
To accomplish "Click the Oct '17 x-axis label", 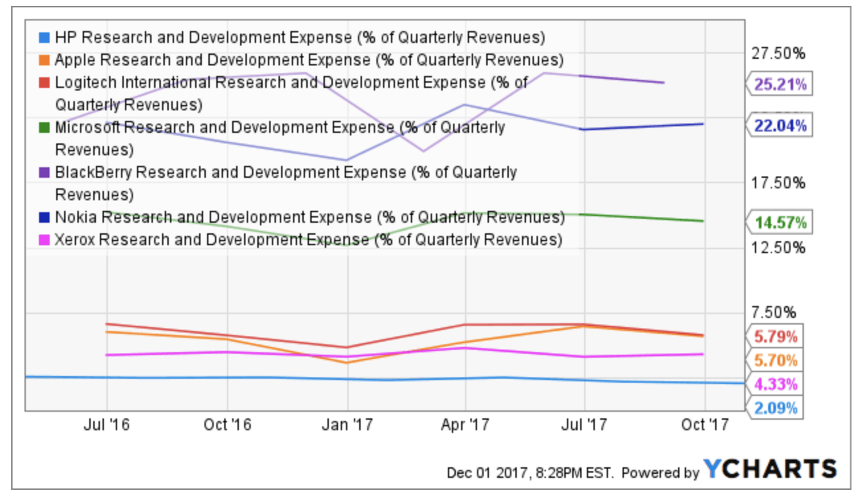I will [x=705, y=425].
